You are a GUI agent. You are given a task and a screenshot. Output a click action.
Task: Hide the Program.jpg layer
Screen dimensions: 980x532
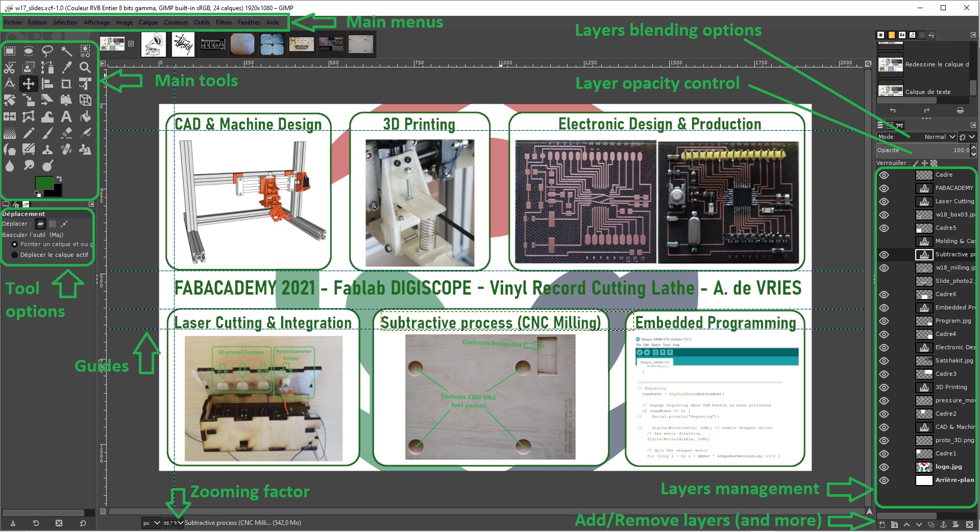pos(884,321)
